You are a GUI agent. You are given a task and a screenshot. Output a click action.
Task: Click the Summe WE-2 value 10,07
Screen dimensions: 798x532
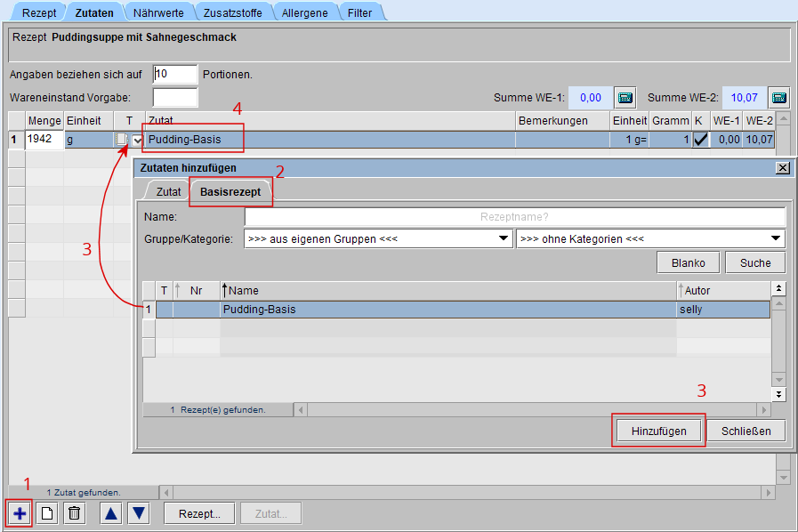pyautogui.click(x=744, y=97)
